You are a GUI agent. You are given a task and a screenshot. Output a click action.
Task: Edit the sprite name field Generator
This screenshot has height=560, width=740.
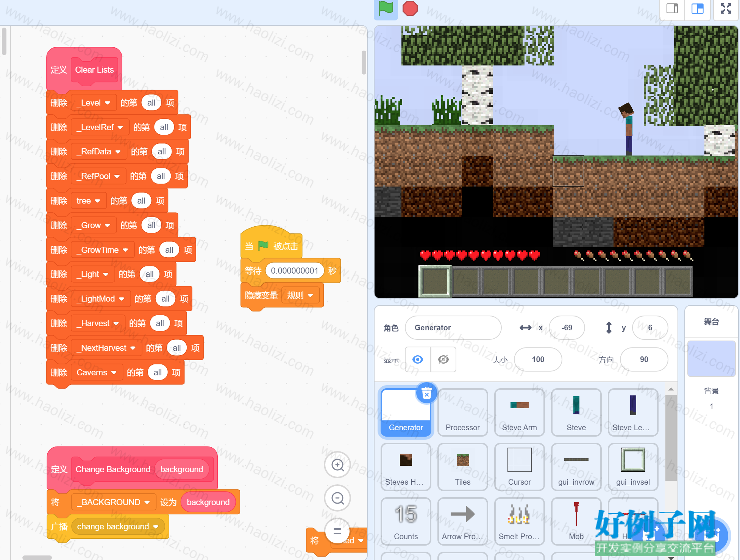(453, 328)
